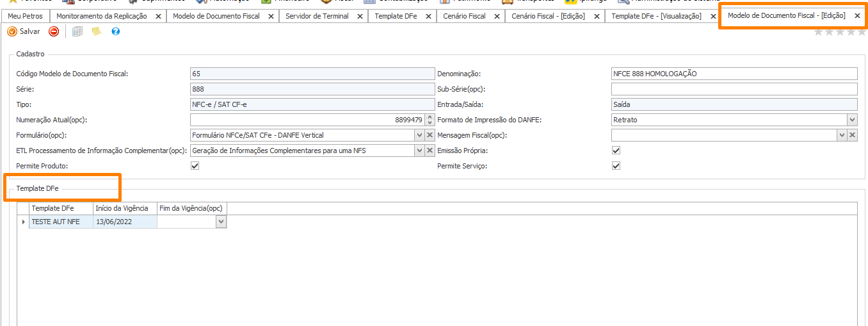Clear the ETL Processamento field with its X
This screenshot has height=326, width=868.
point(430,151)
